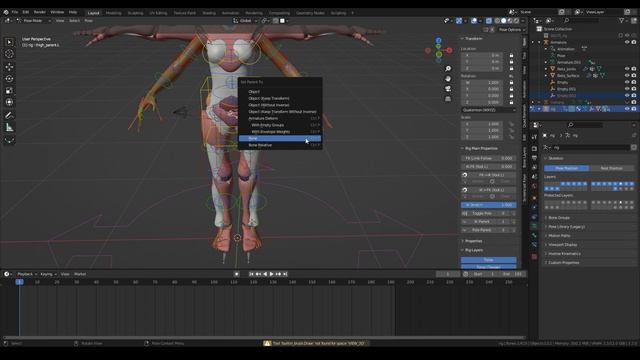This screenshot has height=360, width=640.
Task: Switch to the UV Editing workspace tab
Action: click(158, 13)
